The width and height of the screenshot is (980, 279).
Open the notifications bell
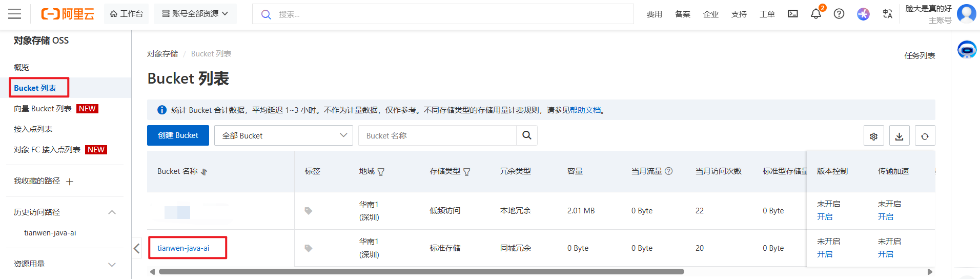[816, 14]
